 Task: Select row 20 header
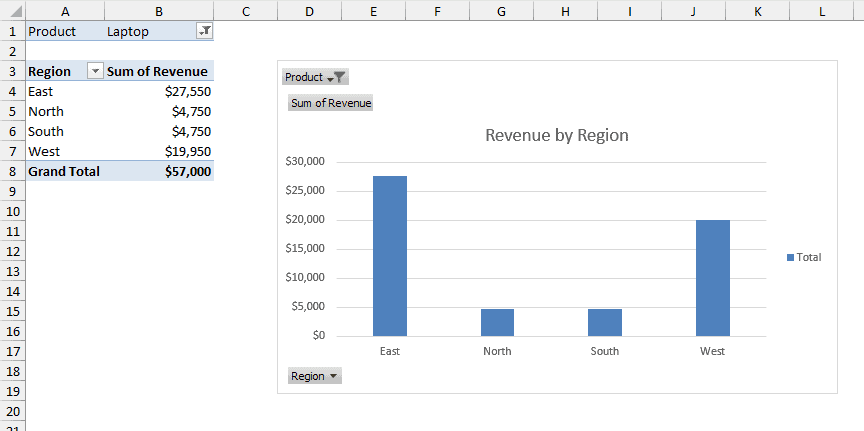13,411
